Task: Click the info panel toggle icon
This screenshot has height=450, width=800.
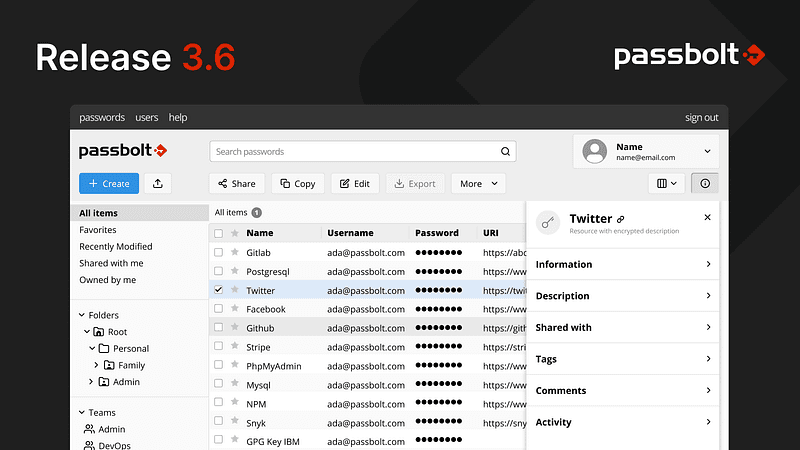Action: click(x=704, y=183)
